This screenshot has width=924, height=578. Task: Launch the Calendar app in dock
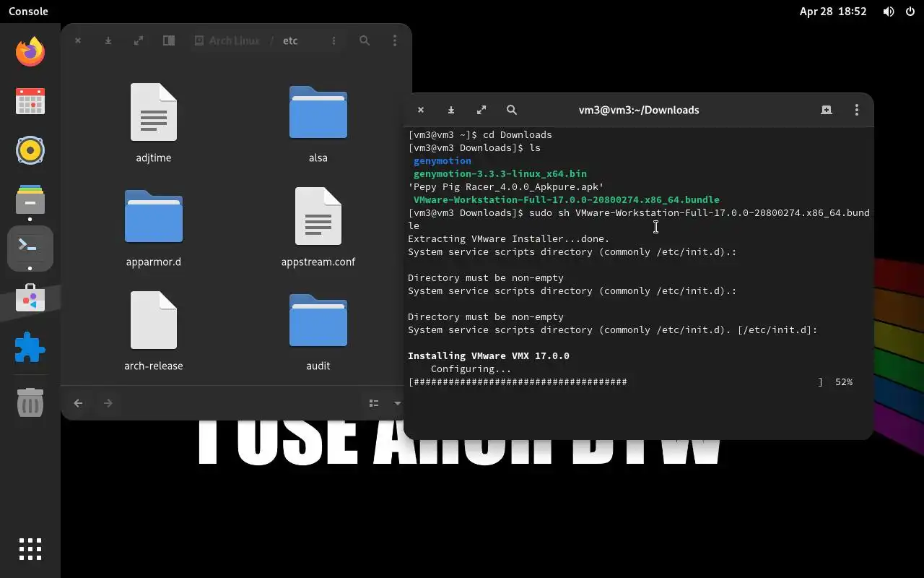click(30, 101)
